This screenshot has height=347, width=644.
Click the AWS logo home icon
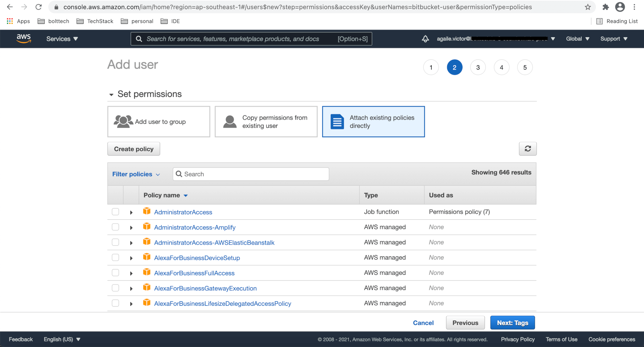[24, 38]
